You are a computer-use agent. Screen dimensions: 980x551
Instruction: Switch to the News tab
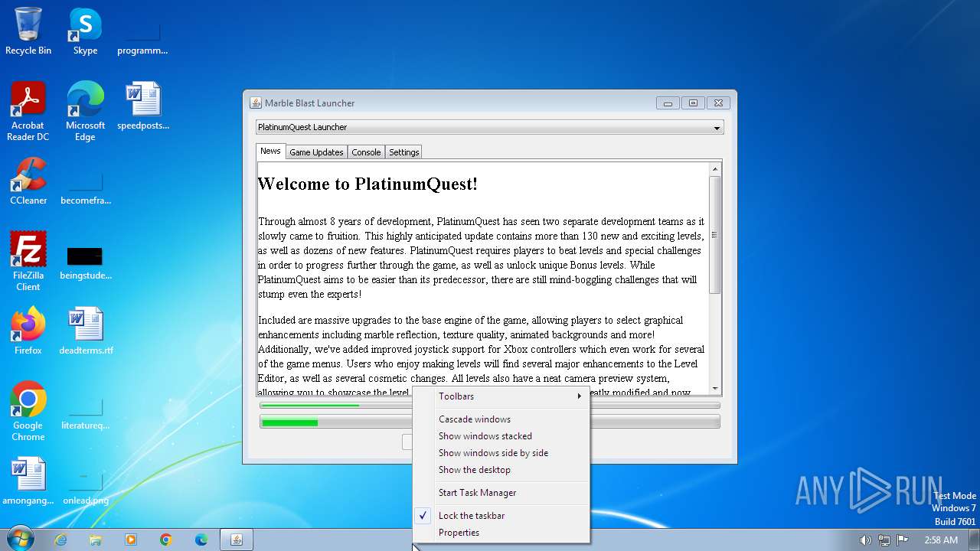click(270, 151)
